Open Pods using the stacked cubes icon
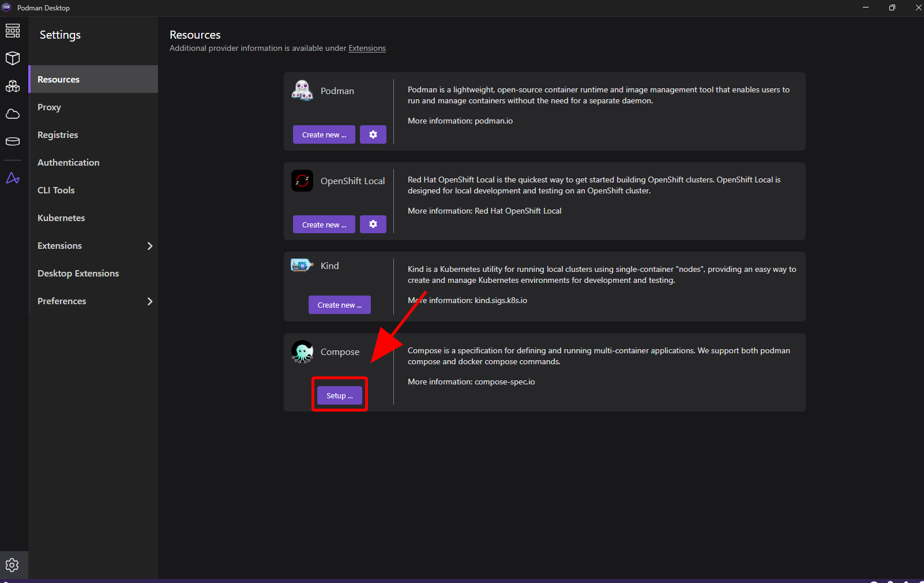924x583 pixels. tap(13, 86)
